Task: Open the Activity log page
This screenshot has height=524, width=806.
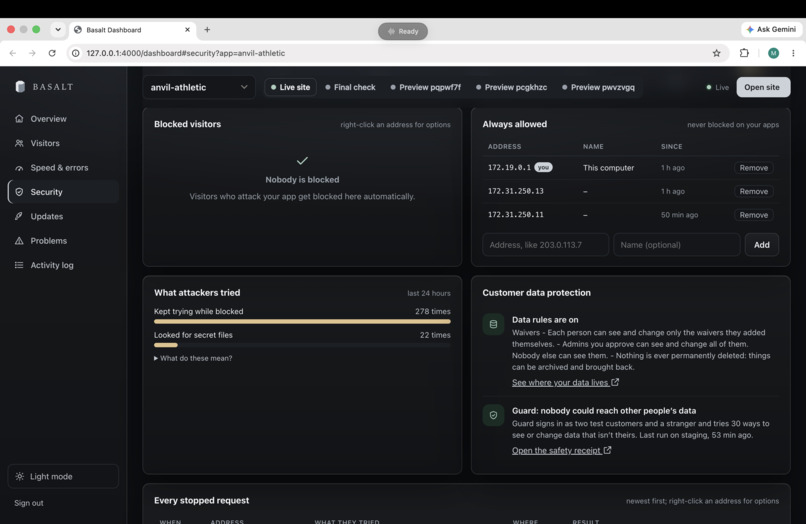Action: pos(63,265)
